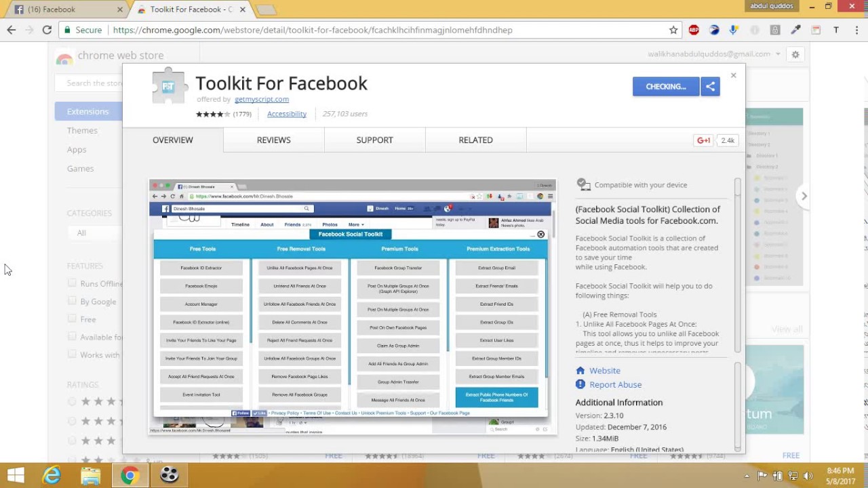This screenshot has width=868, height=488.
Task: Select the five-star rating radio button
Action: pos(72,401)
